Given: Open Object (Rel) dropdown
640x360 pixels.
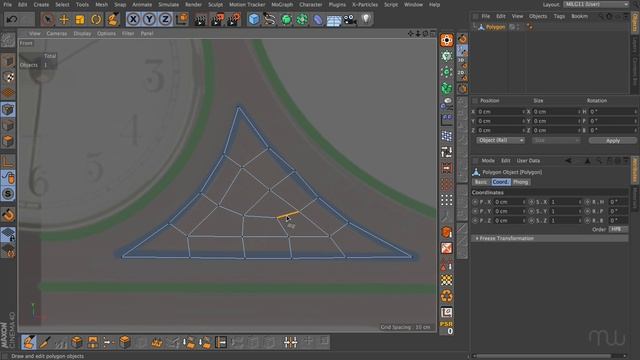Looking at the screenshot, I should (500, 140).
